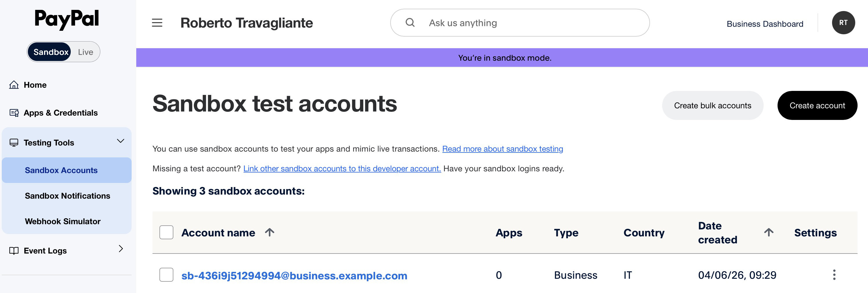
Task: Click the Date created column header
Action: [717, 233]
